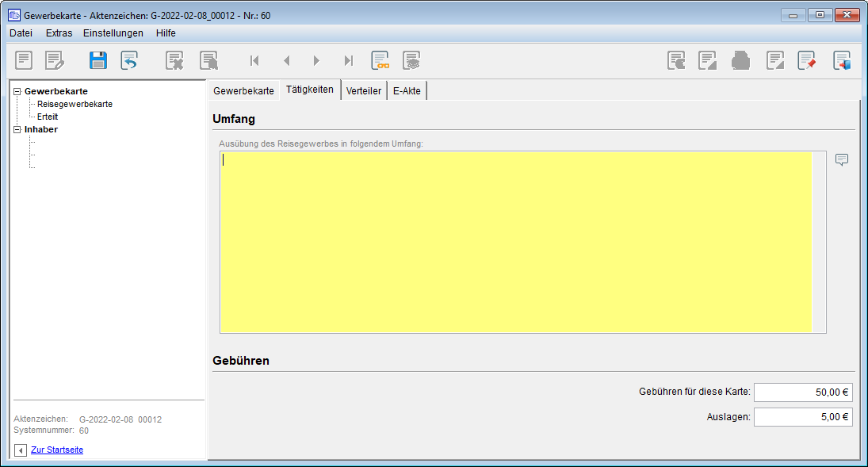868x467 pixels.
Task: Open the text snippet speech bubble icon
Action: [842, 159]
